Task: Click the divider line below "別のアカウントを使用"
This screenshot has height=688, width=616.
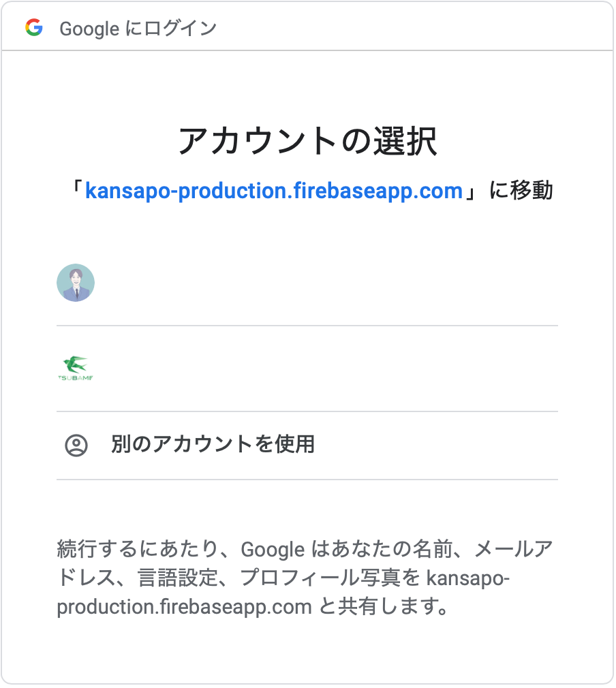Action: click(307, 480)
